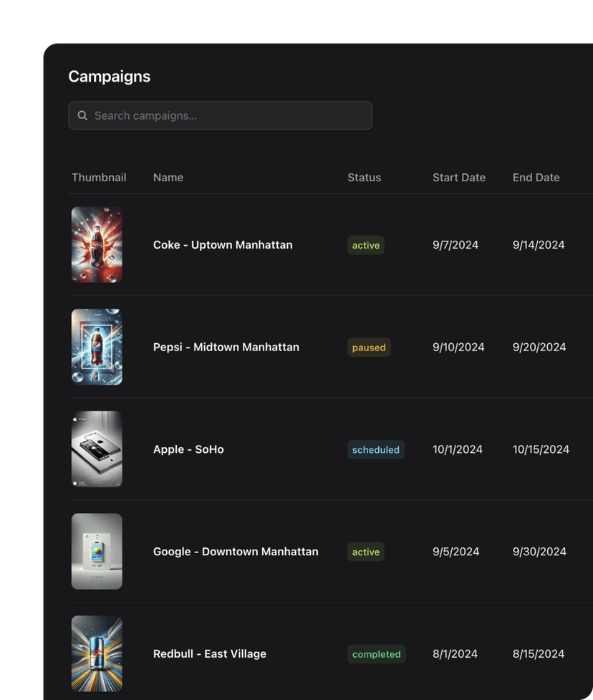This screenshot has height=700, width=593.
Task: Select Coke - Uptown Manhattan campaign name
Action: click(223, 244)
